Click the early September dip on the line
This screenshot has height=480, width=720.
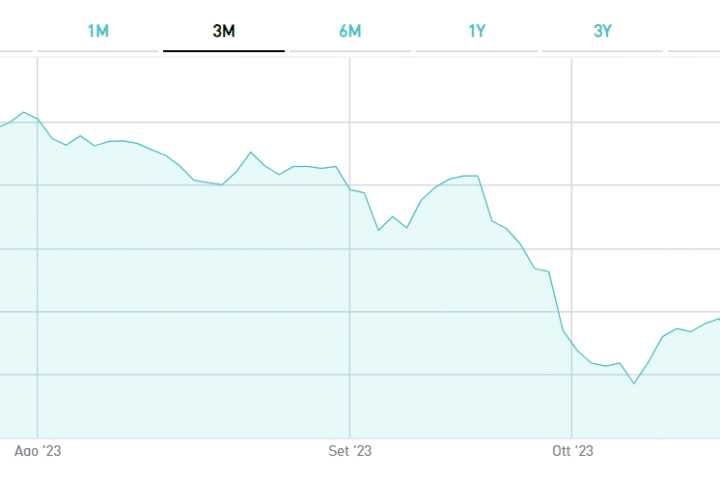tap(379, 230)
